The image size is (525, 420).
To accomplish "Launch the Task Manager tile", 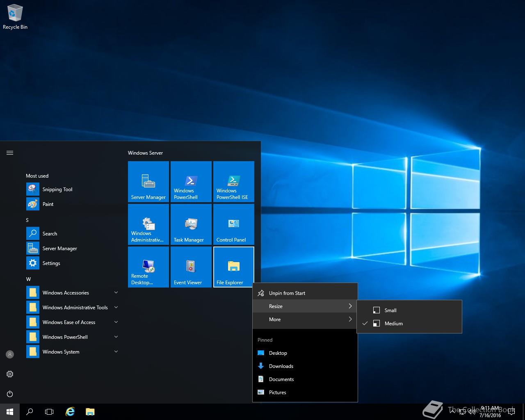I will (191, 224).
